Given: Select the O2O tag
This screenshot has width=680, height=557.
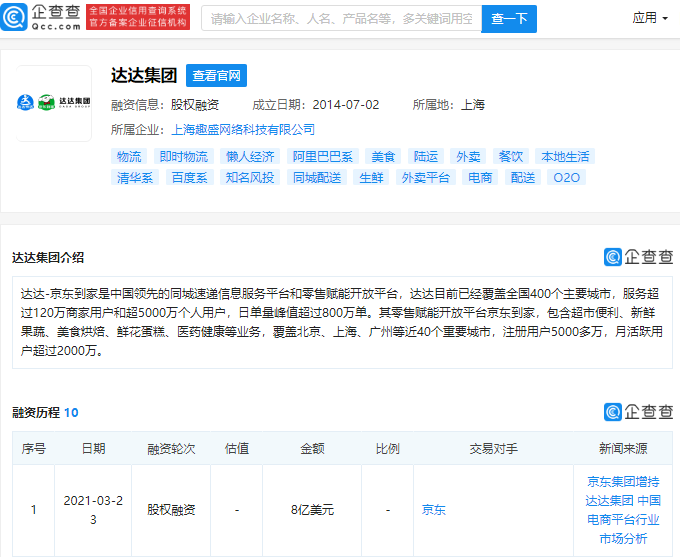Looking at the screenshot, I should [566, 177].
